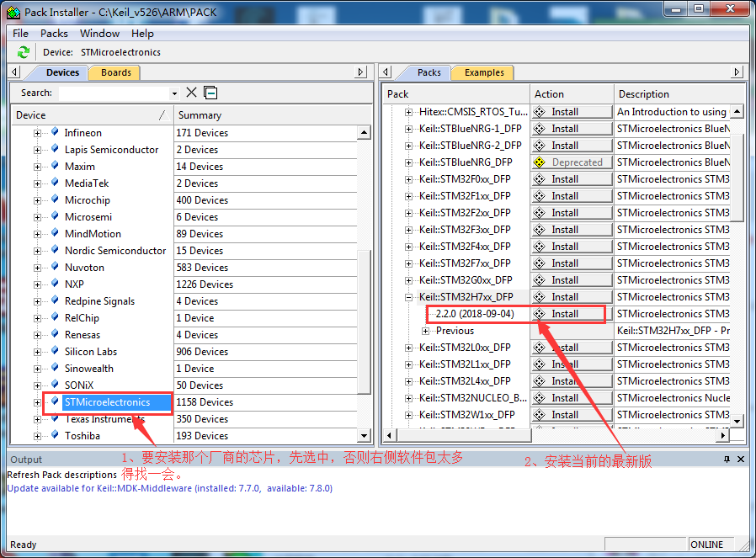Select the Nordic Semiconductor device row
This screenshot has width=756, height=558.
(x=115, y=251)
